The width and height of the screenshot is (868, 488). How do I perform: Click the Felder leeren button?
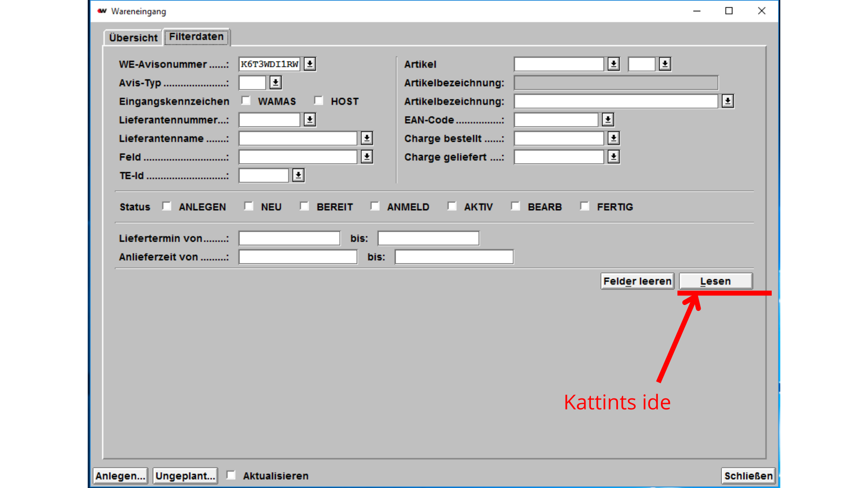click(x=637, y=281)
